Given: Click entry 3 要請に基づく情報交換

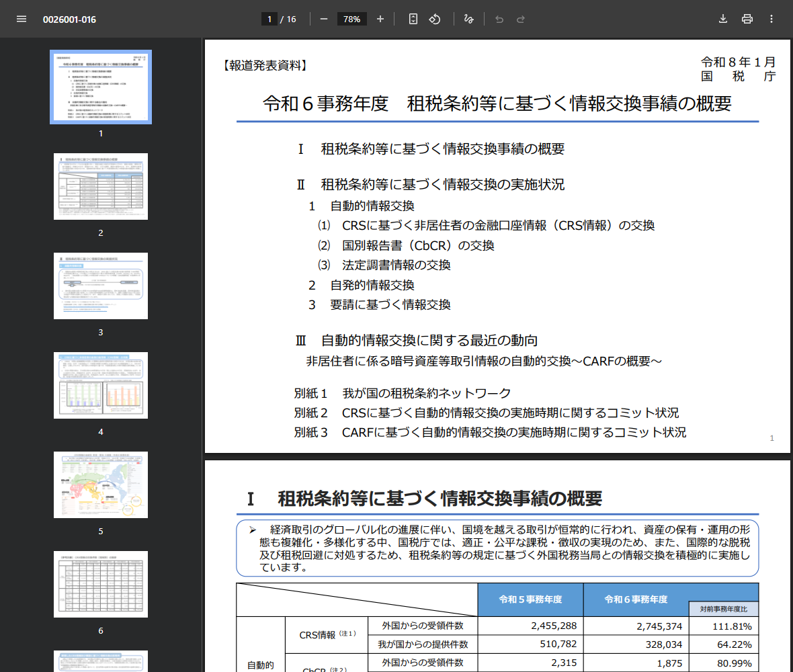Looking at the screenshot, I should tap(379, 305).
